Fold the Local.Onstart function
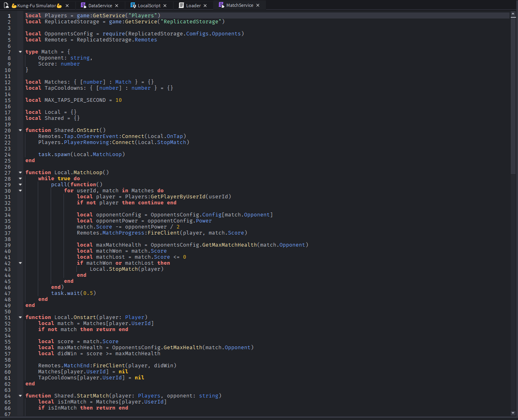 point(20,317)
